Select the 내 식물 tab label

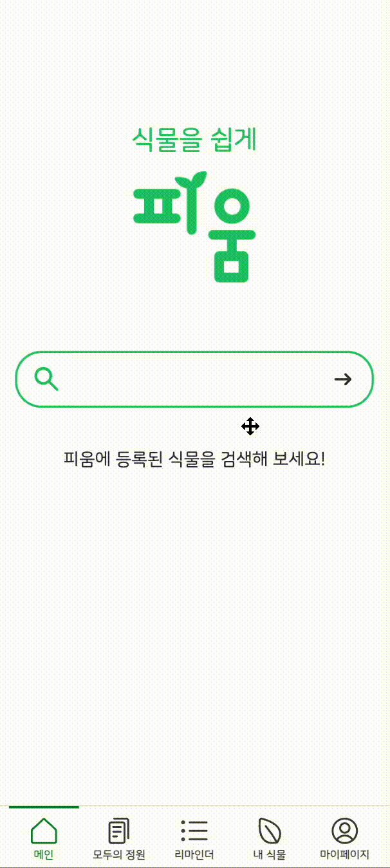pyautogui.click(x=270, y=855)
